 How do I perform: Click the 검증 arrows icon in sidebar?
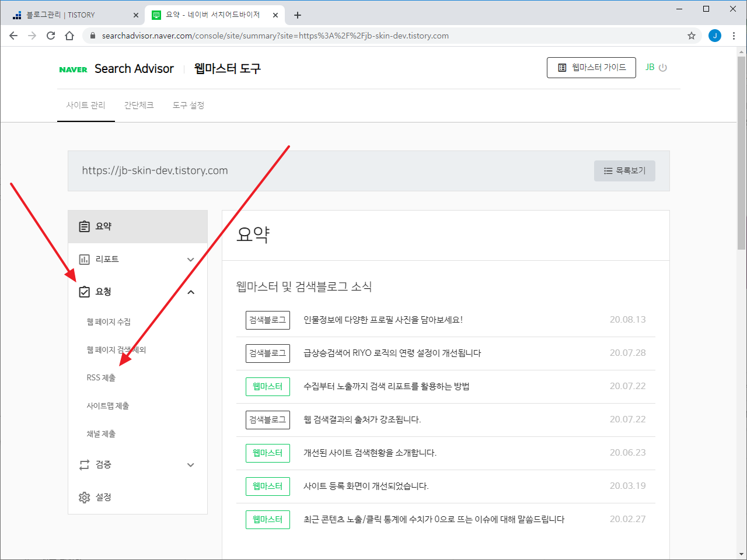[x=85, y=464]
